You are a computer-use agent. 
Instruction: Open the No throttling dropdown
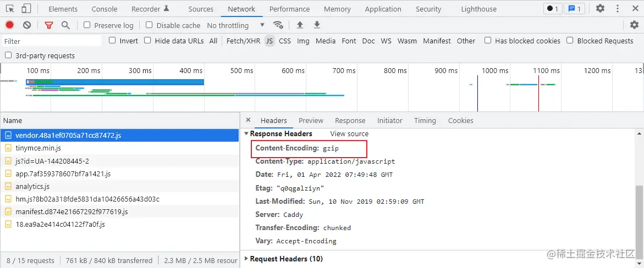click(236, 25)
